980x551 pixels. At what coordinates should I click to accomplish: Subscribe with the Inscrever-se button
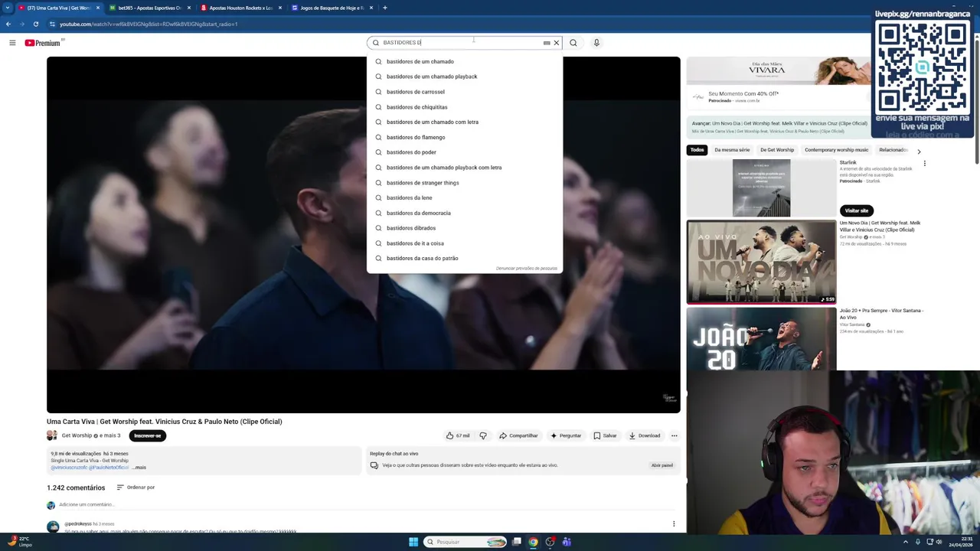147,435
